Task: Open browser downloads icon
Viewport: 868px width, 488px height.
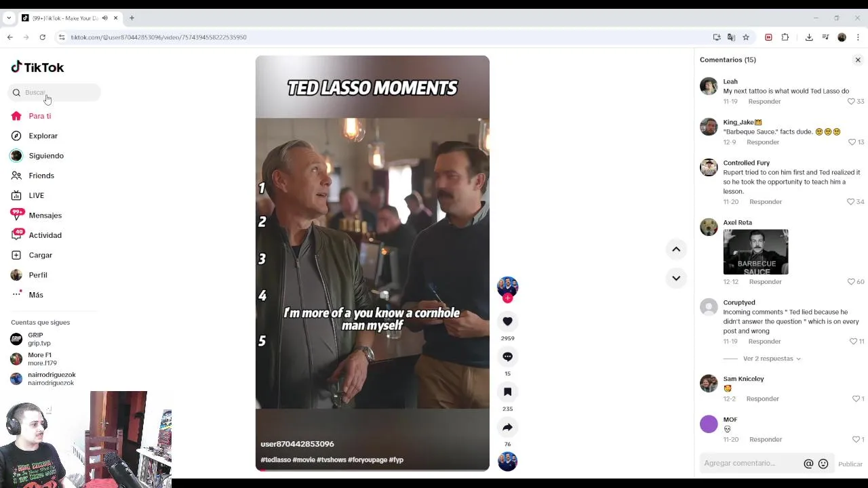Action: (809, 37)
